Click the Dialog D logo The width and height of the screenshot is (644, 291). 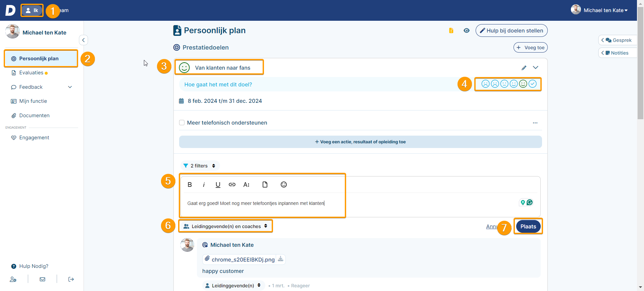click(x=10, y=10)
